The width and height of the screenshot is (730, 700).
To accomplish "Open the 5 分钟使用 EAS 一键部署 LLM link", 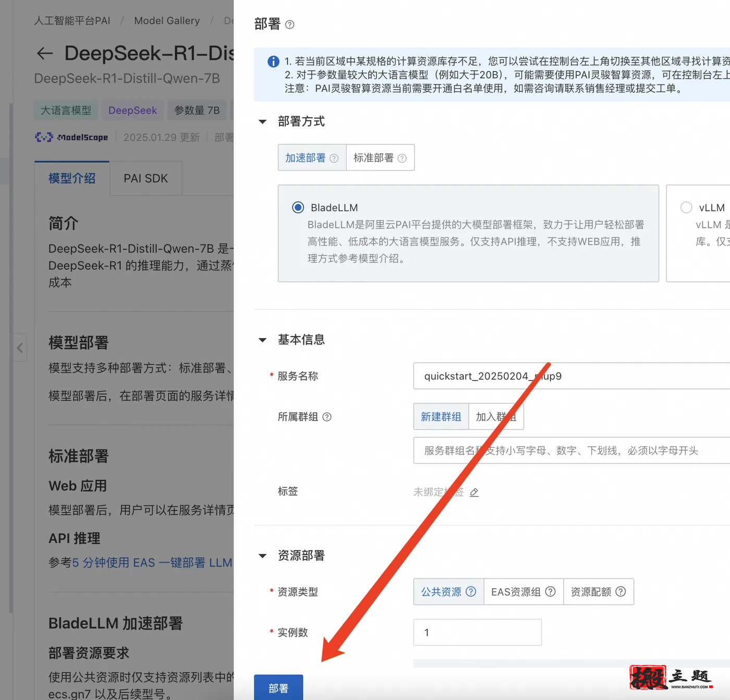I will (152, 563).
